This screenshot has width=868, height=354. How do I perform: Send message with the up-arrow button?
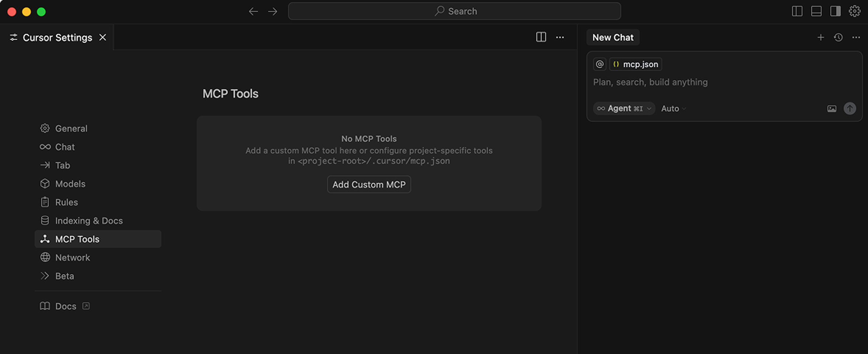pos(850,108)
